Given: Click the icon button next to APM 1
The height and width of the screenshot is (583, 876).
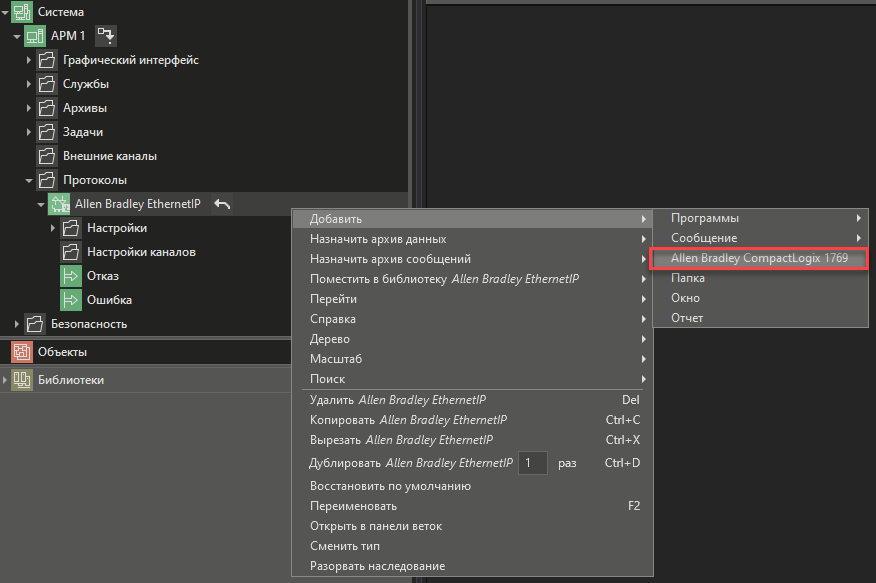Looking at the screenshot, I should [x=106, y=36].
